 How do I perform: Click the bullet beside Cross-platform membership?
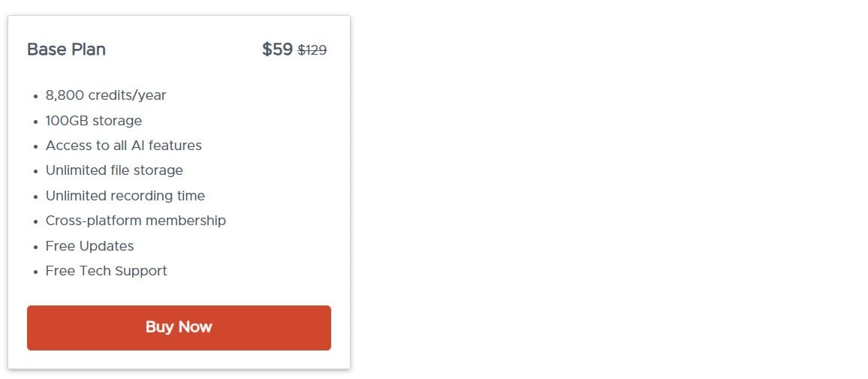[x=35, y=221]
